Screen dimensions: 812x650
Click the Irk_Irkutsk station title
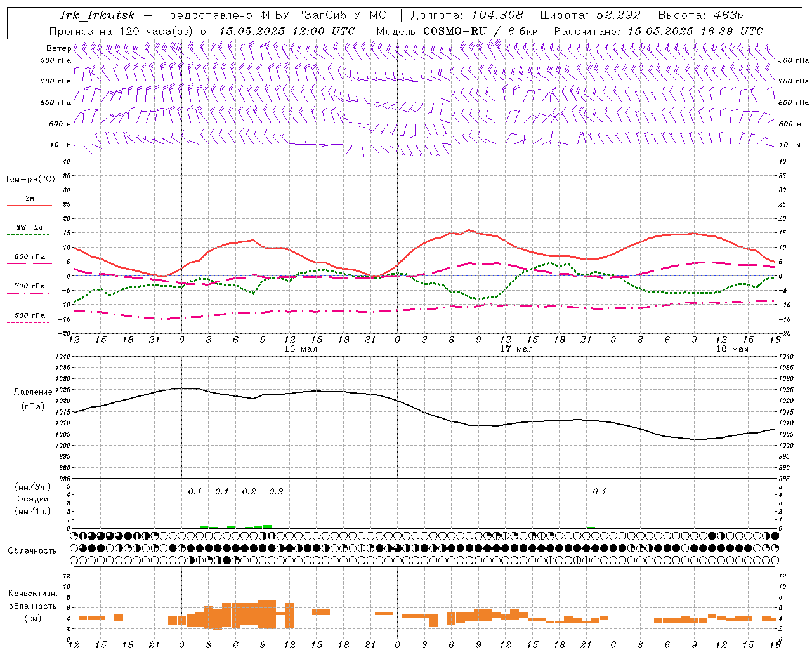click(x=98, y=15)
